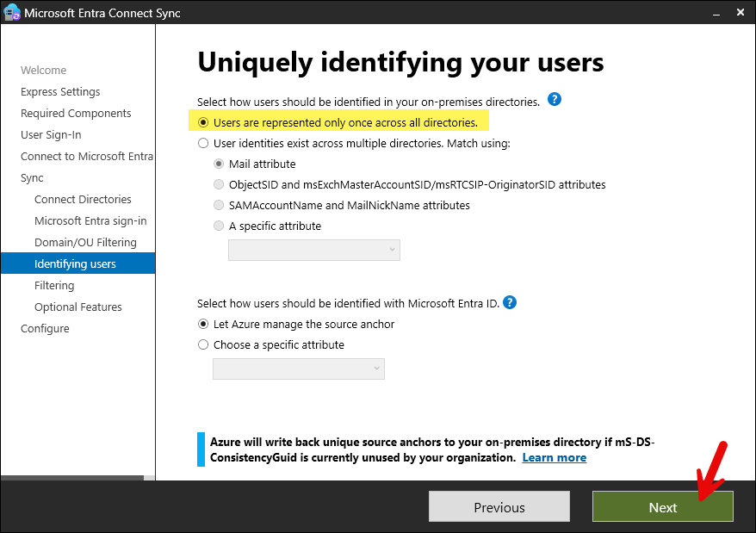Screen dimensions: 756x533
Task: Open Microsoft Entra sign-in sub-step
Action: [x=90, y=221]
